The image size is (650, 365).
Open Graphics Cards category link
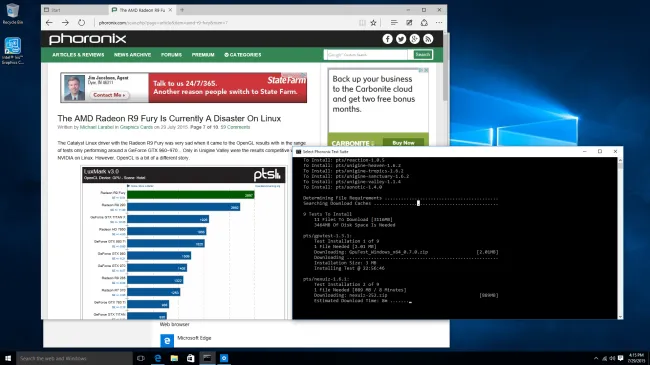136,127
